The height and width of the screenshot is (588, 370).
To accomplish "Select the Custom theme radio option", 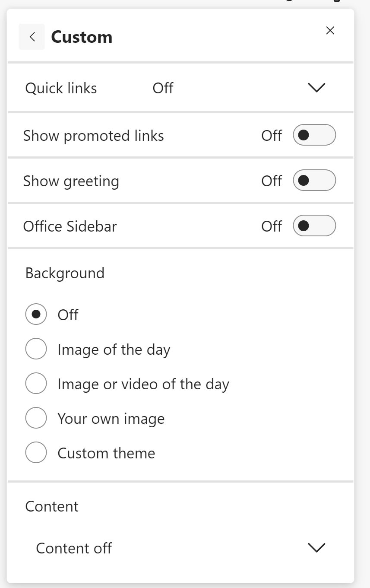I will pyautogui.click(x=36, y=453).
